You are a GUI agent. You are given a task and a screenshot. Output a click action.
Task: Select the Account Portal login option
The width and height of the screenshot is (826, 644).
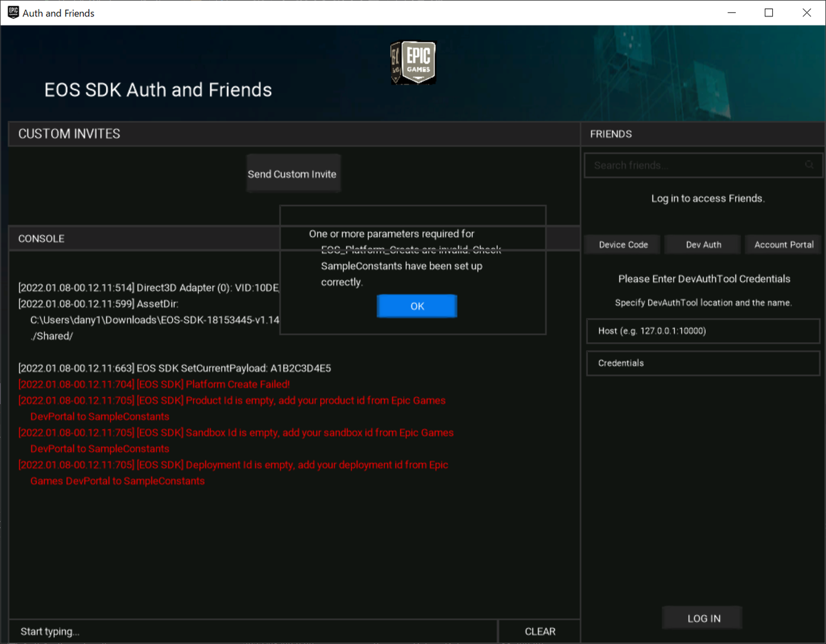pos(784,245)
